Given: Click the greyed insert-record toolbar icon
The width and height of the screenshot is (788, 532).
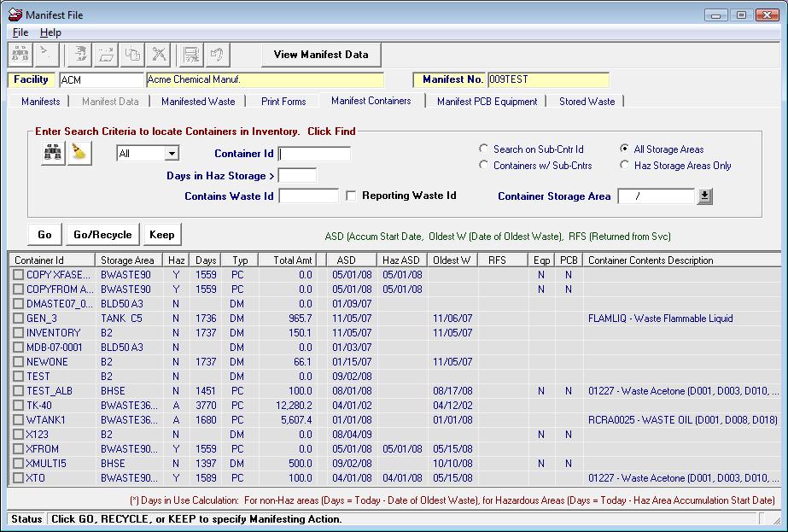Looking at the screenshot, I should click(x=79, y=55).
